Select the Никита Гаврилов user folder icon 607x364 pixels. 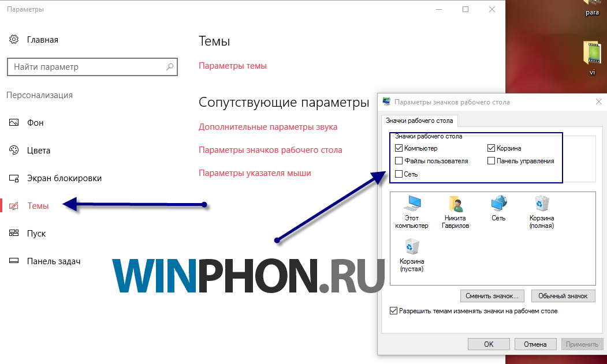click(455, 204)
